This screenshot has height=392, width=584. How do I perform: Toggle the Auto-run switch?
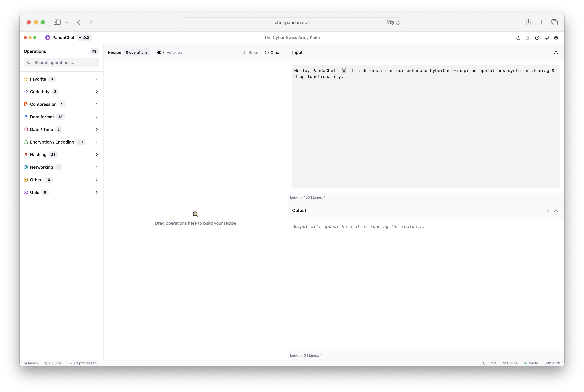[161, 52]
